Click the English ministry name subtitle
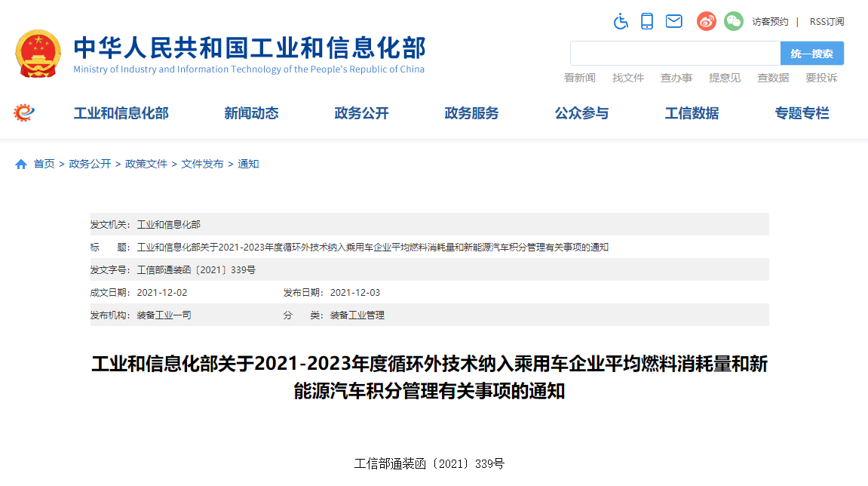 (x=249, y=69)
